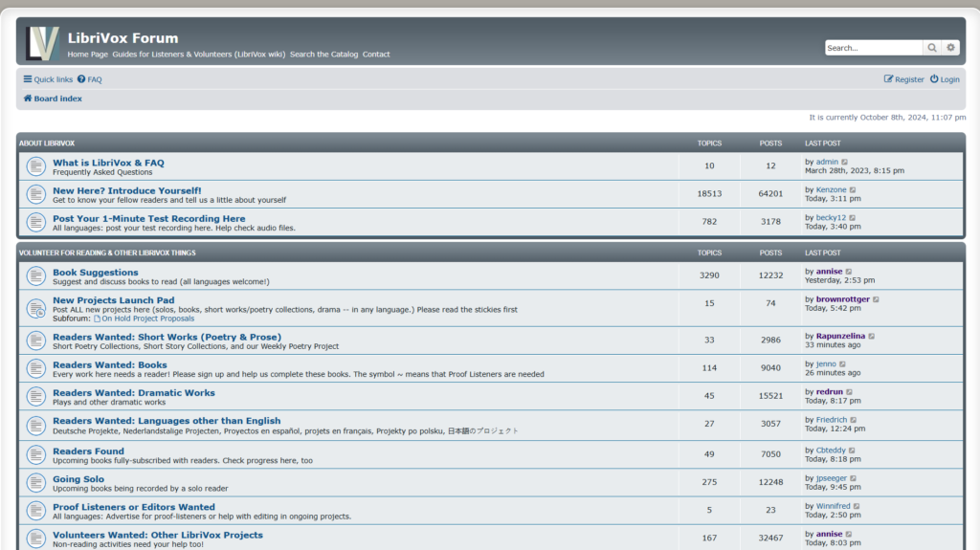
Task: Open Volunteers Wanted: Other LibriVox Projects
Action: [x=158, y=535]
